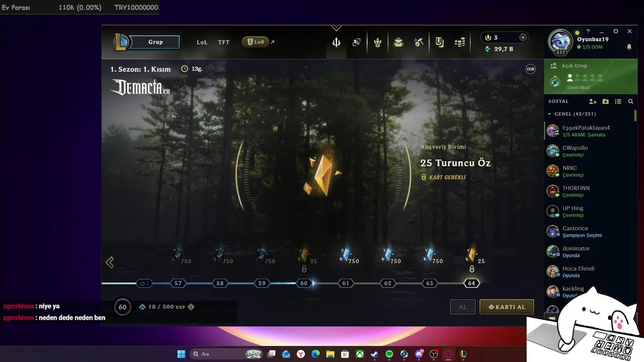This screenshot has width=644, height=362.
Task: Select level 63 pass marker
Action: pyautogui.click(x=429, y=283)
